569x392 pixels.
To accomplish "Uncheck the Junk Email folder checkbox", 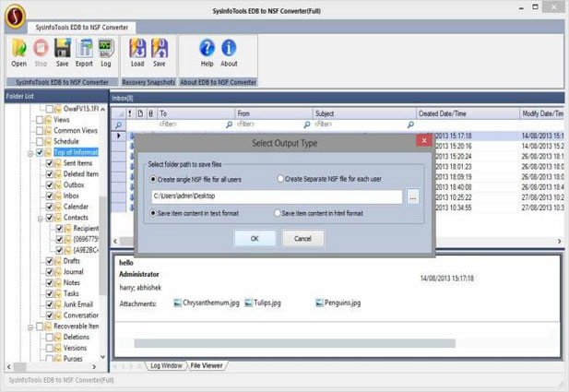I will click(50, 304).
